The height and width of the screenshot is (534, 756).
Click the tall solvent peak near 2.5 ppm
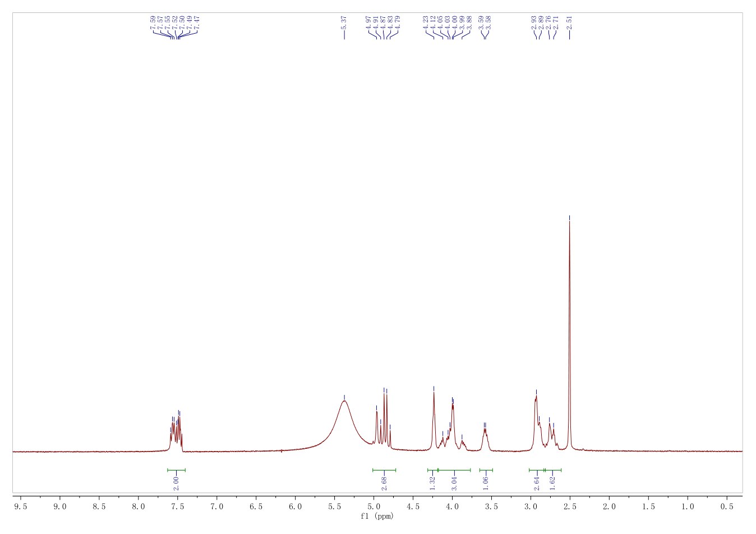click(x=570, y=337)
